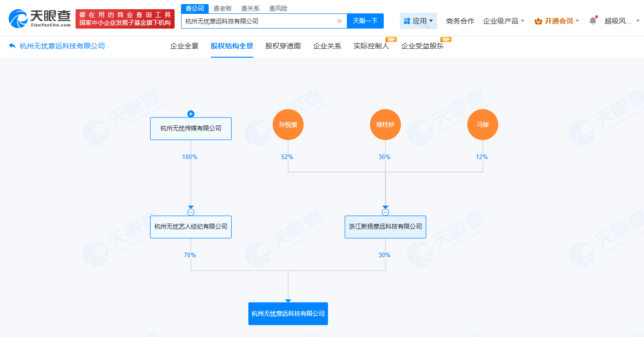This screenshot has height=337, width=644.
Task: Open the notification bell
Action: pos(593,21)
